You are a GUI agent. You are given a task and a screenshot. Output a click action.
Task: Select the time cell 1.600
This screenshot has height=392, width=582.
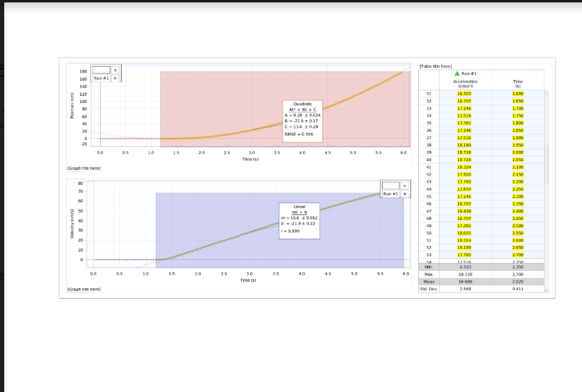click(518, 94)
